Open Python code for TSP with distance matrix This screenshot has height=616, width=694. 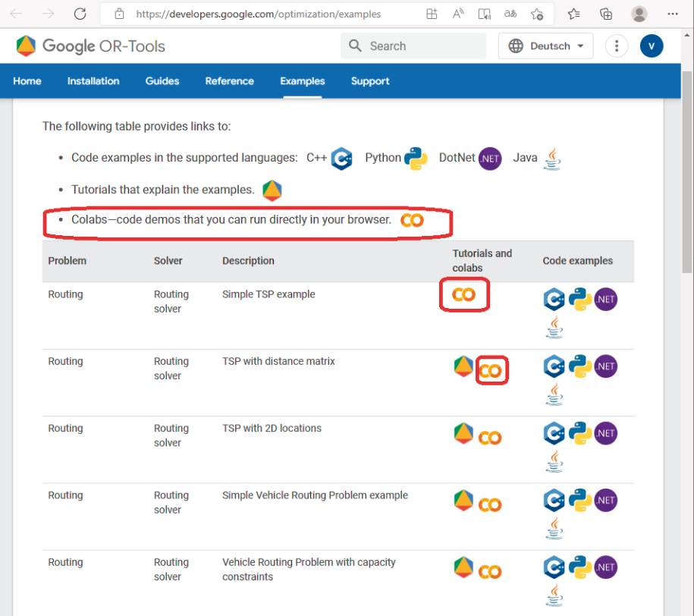click(579, 366)
